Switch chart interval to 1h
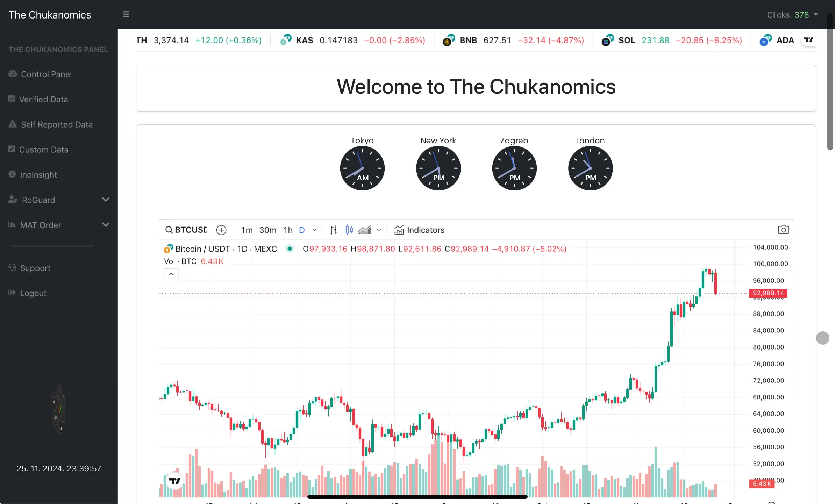The image size is (835, 504). point(288,230)
